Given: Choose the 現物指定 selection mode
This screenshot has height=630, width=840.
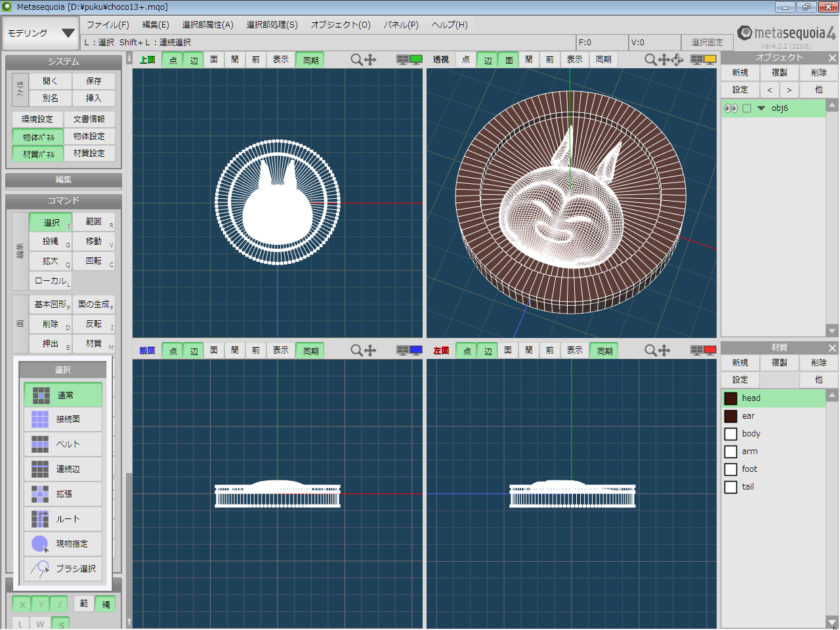Looking at the screenshot, I should pyautogui.click(x=63, y=544).
